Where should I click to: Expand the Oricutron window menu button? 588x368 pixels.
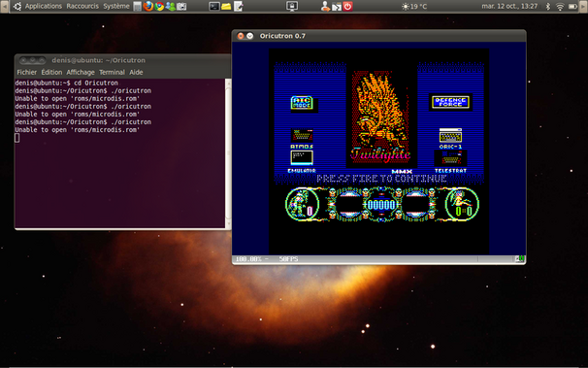pos(249,36)
